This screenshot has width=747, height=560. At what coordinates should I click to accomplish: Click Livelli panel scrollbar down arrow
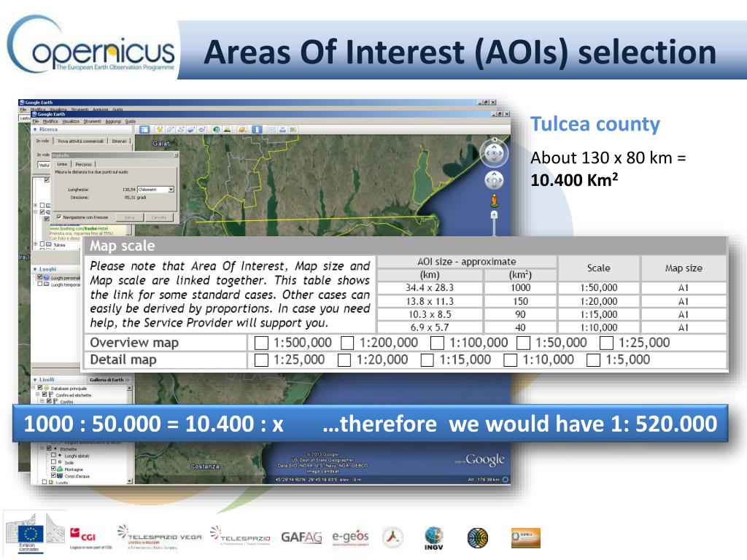[x=130, y=481]
